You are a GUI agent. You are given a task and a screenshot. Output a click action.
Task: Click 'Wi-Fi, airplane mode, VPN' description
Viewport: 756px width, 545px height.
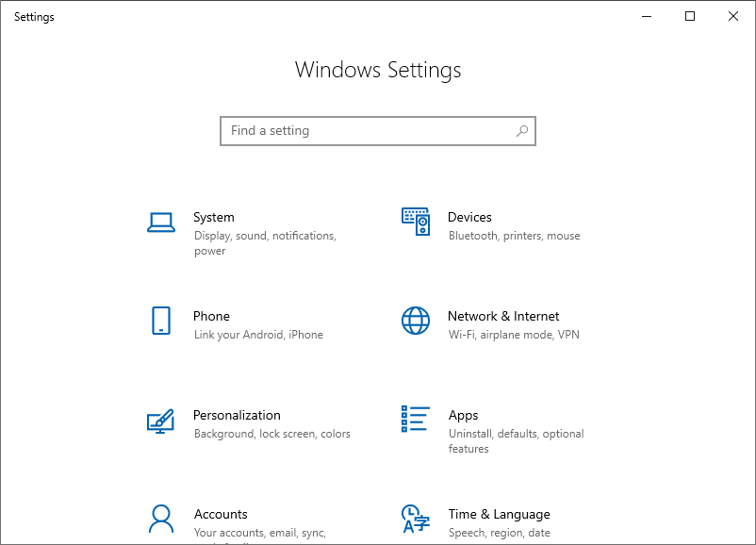coord(514,335)
